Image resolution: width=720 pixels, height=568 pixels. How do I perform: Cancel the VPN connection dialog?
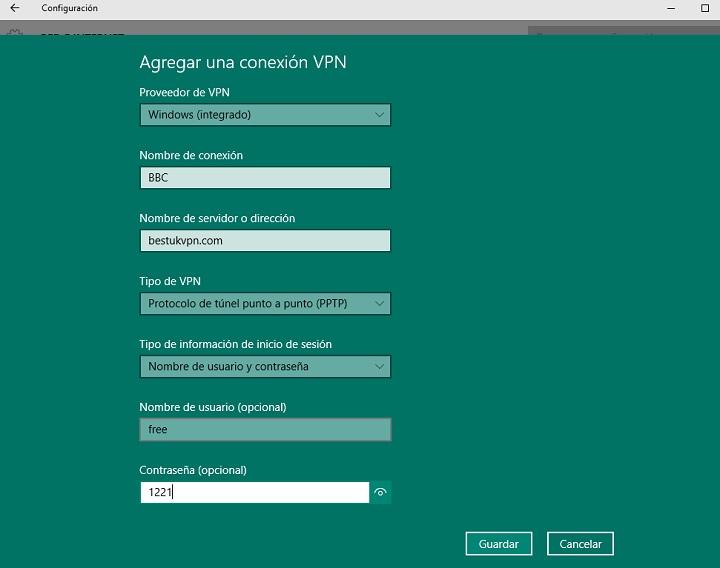point(580,544)
